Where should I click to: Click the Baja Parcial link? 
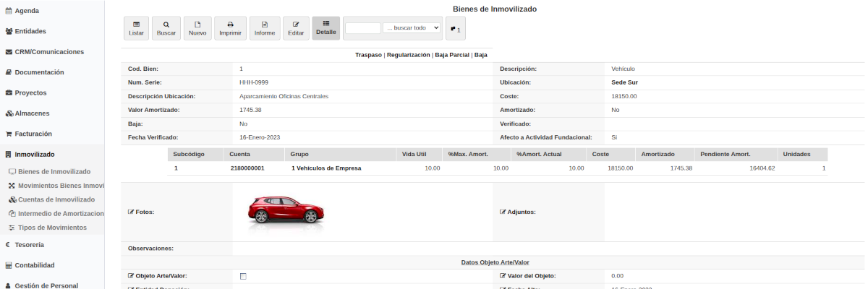click(x=452, y=55)
